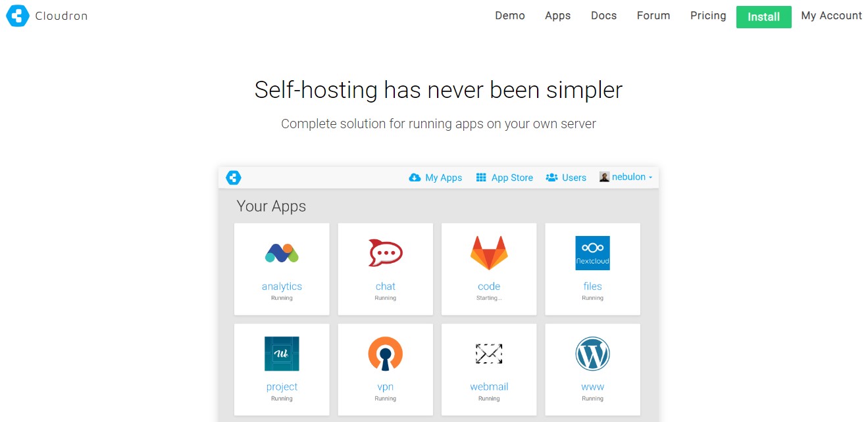
Task: Select the Rocket.Chat chat app icon
Action: coord(385,252)
